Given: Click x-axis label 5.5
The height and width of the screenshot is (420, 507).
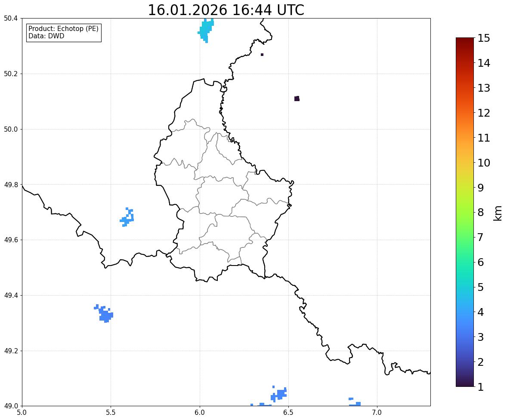Looking at the screenshot, I should (x=111, y=413).
